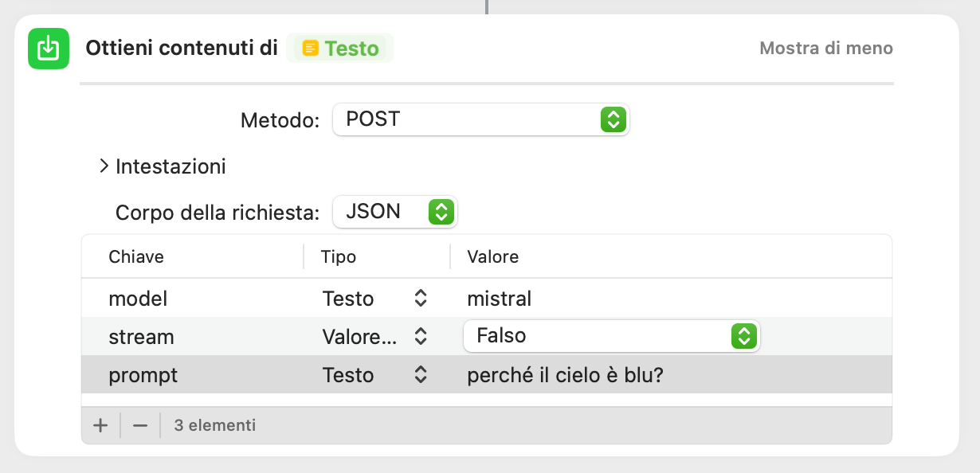Open the Corpo della richiesta JSON dropdown
Image resolution: width=980 pixels, height=473 pixels.
[x=395, y=212]
